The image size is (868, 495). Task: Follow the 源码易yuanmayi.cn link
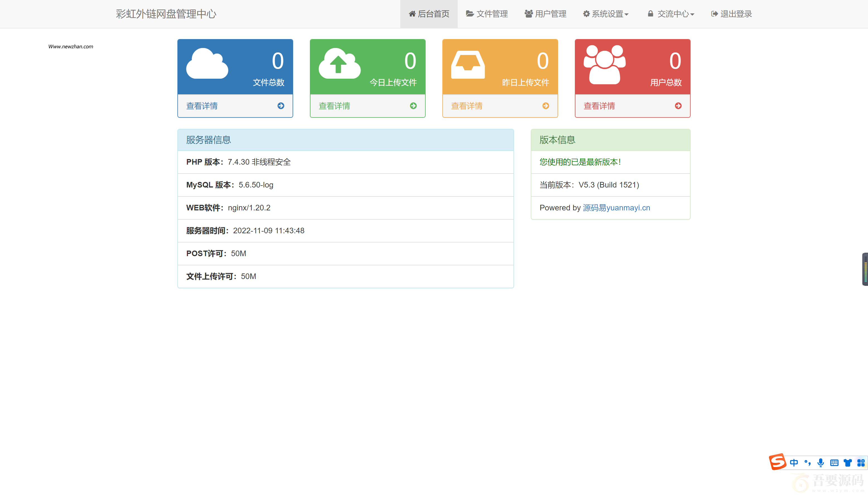point(617,208)
